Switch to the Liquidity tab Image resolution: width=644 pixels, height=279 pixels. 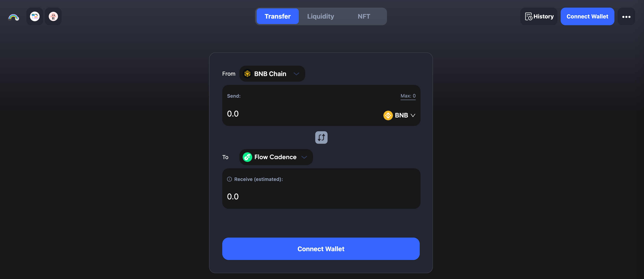[320, 17]
